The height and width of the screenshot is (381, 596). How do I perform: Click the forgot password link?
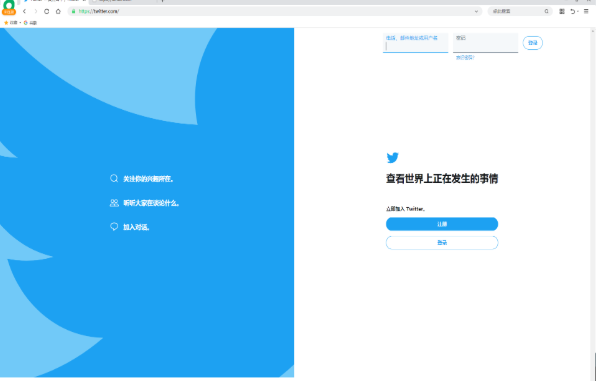465,57
